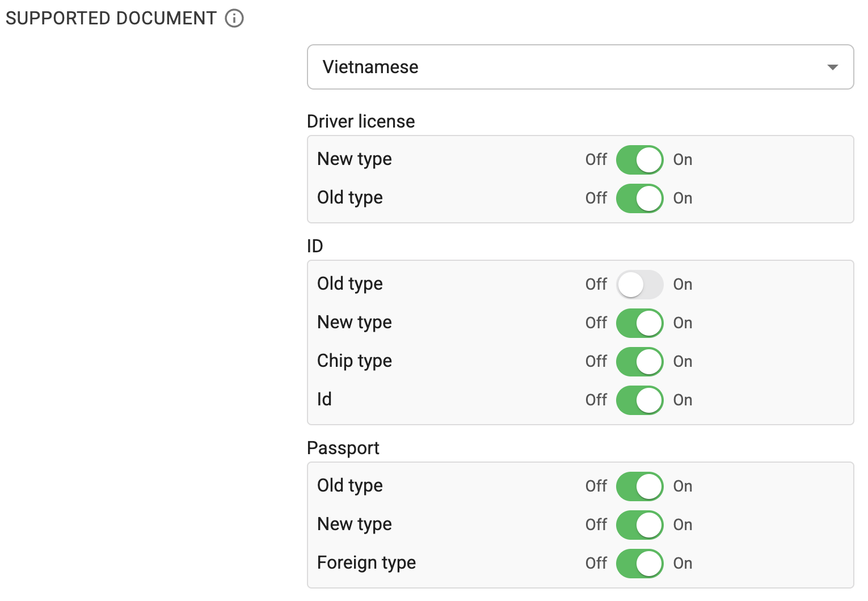Turn off Old type under Driver license
Image resolution: width=868 pixels, height=601 pixels.
coord(639,198)
